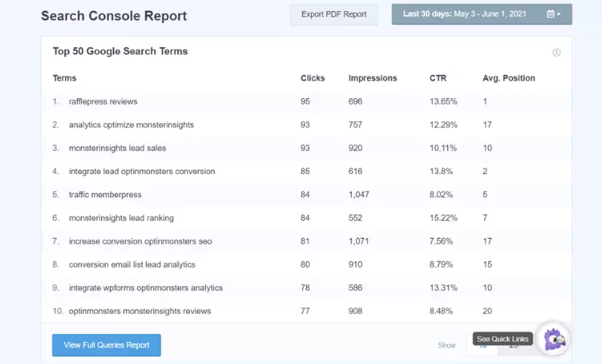Click the Terms column header
This screenshot has width=602, height=364.
pyautogui.click(x=64, y=78)
